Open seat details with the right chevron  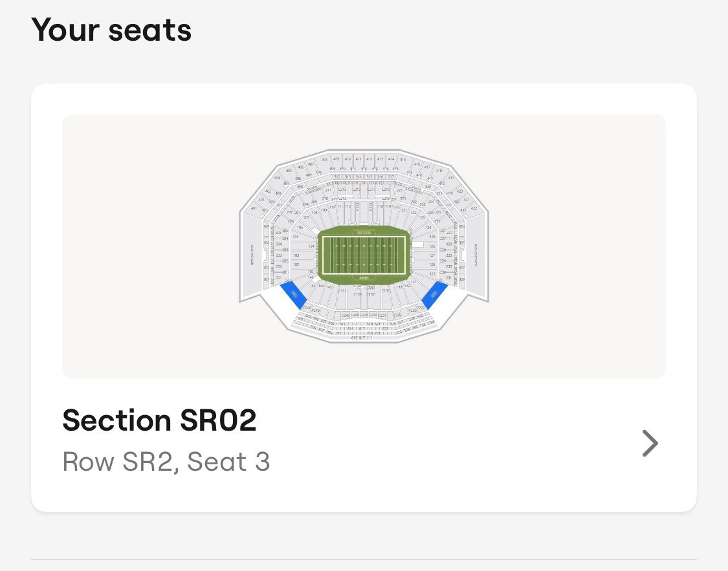[649, 443]
